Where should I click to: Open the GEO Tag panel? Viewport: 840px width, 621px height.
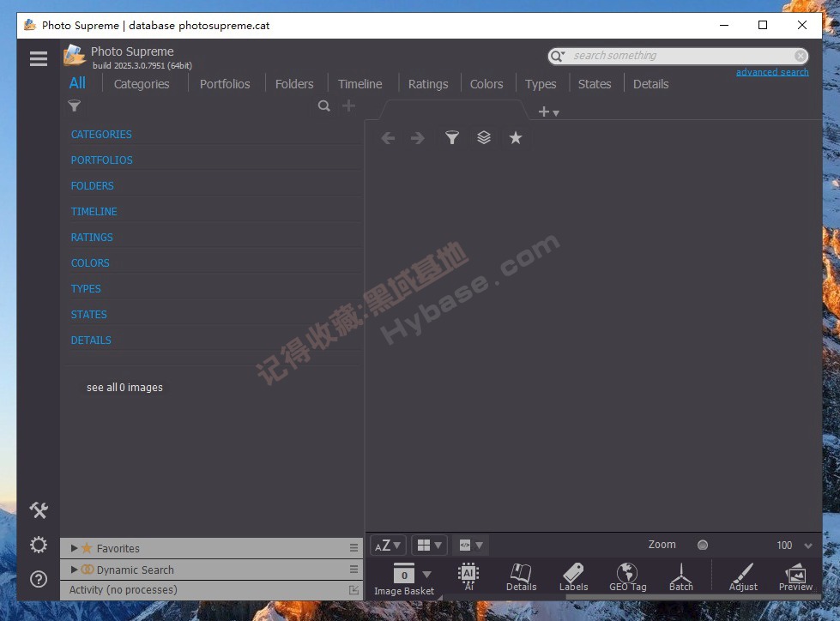(x=628, y=577)
